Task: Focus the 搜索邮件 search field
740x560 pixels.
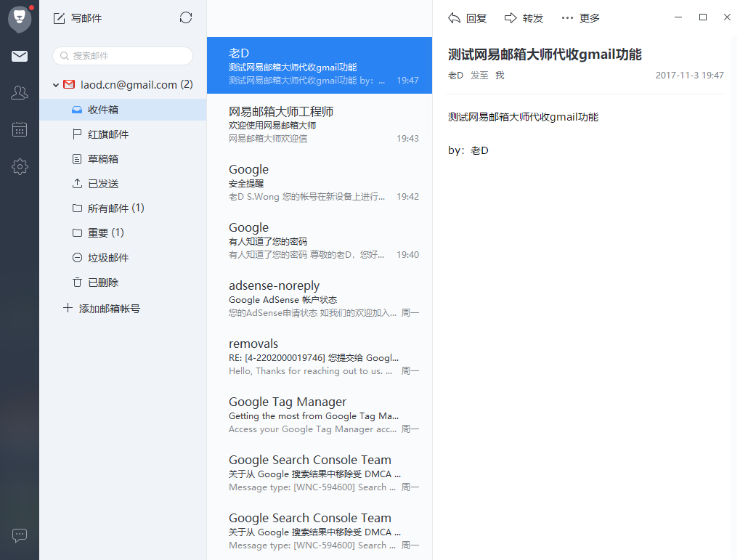Action: tap(123, 56)
